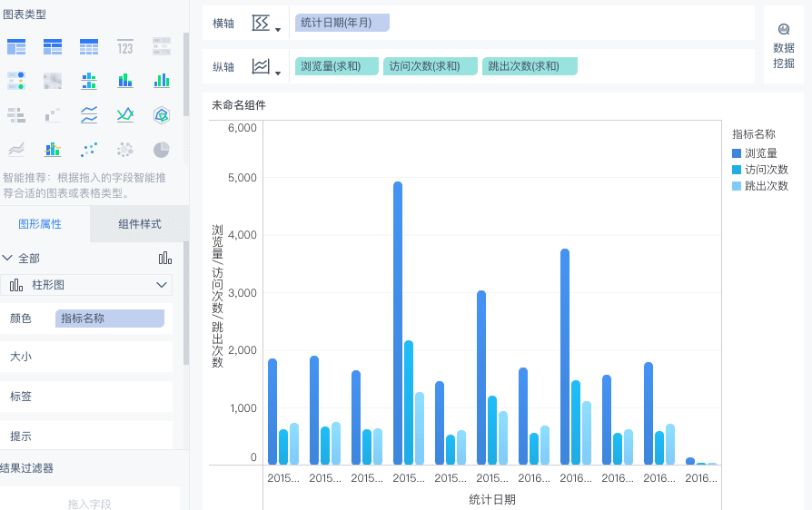
Task: Choose the scatter plot chart type
Action: coord(89,150)
